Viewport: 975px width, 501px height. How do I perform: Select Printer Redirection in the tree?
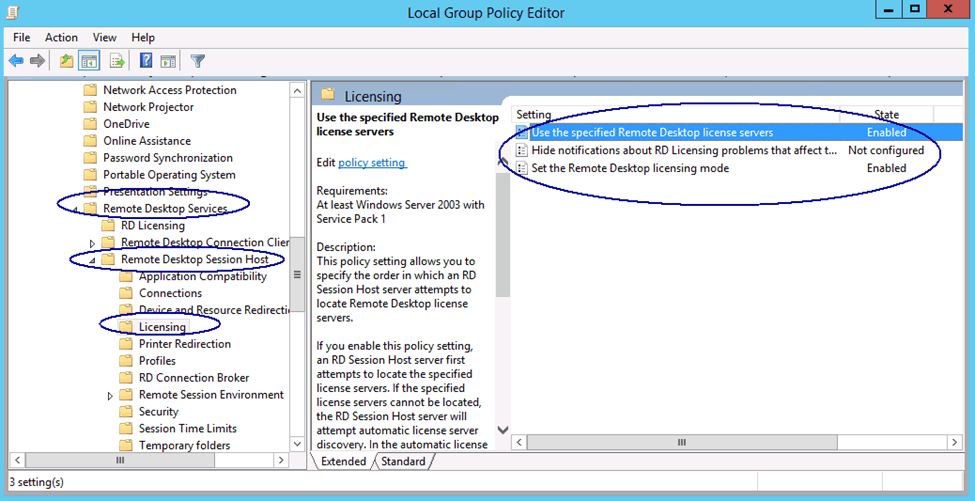click(185, 344)
